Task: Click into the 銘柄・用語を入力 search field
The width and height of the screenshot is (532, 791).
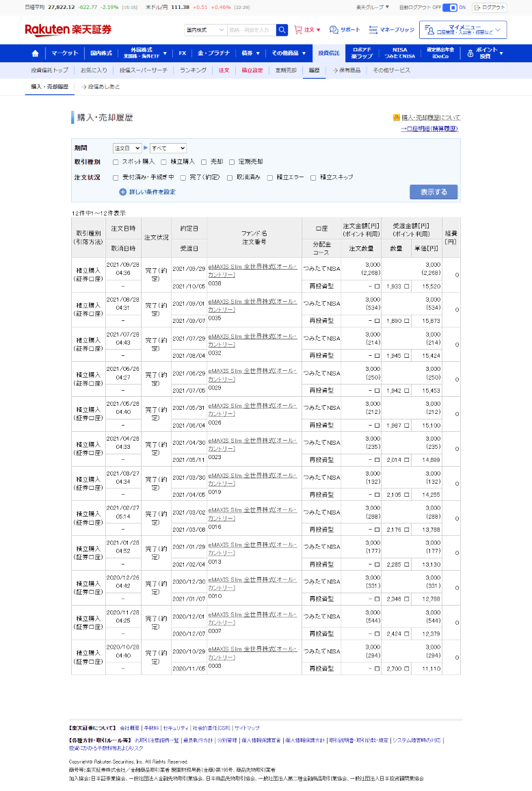Action: 252,29
